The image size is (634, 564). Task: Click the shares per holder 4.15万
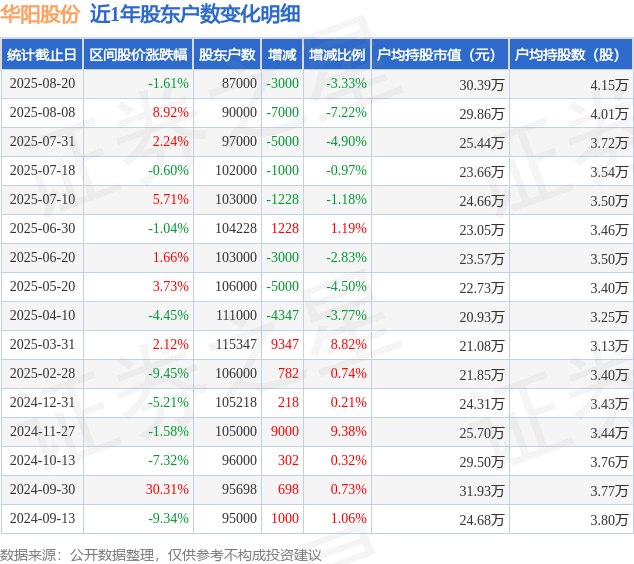coord(609,85)
